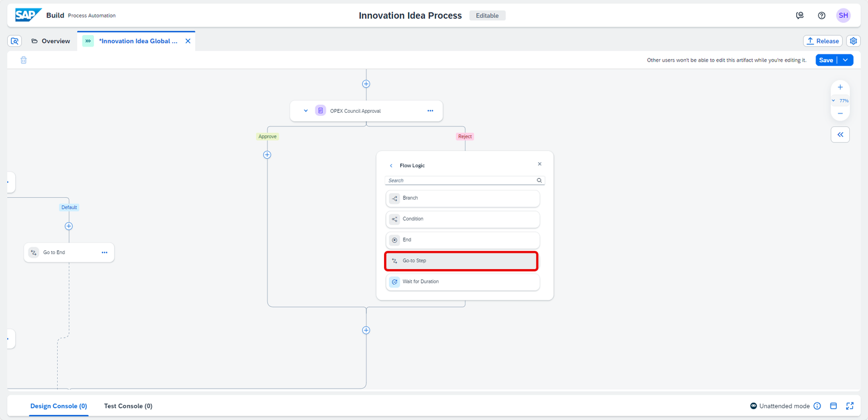868x420 pixels.
Task: Open the feedback chat icon in header
Action: click(800, 16)
